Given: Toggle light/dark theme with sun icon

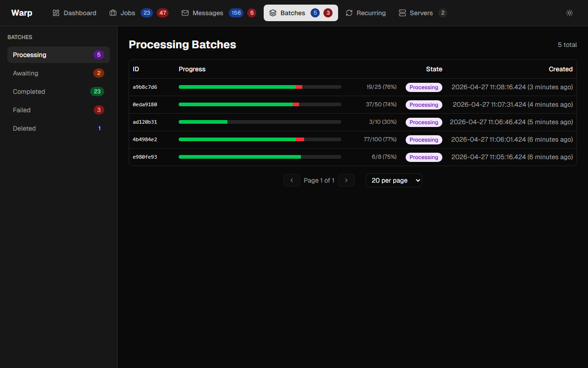Looking at the screenshot, I should coord(570,13).
